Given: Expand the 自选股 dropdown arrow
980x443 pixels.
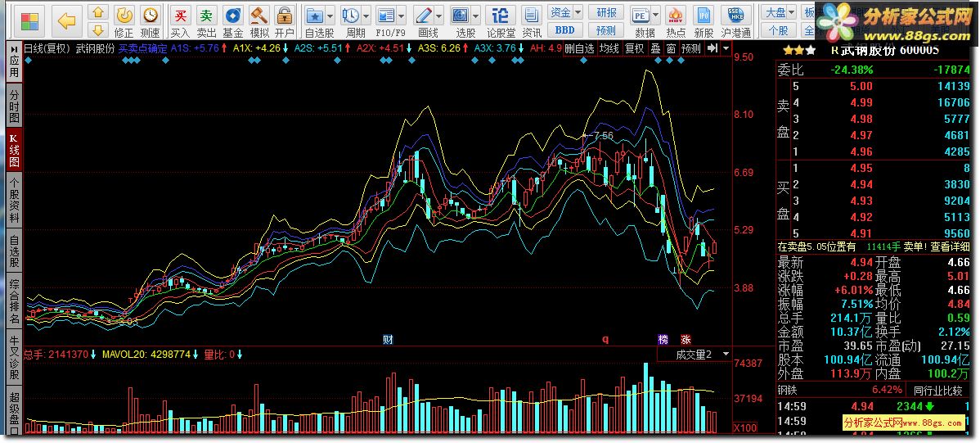Looking at the screenshot, I should 330,16.
